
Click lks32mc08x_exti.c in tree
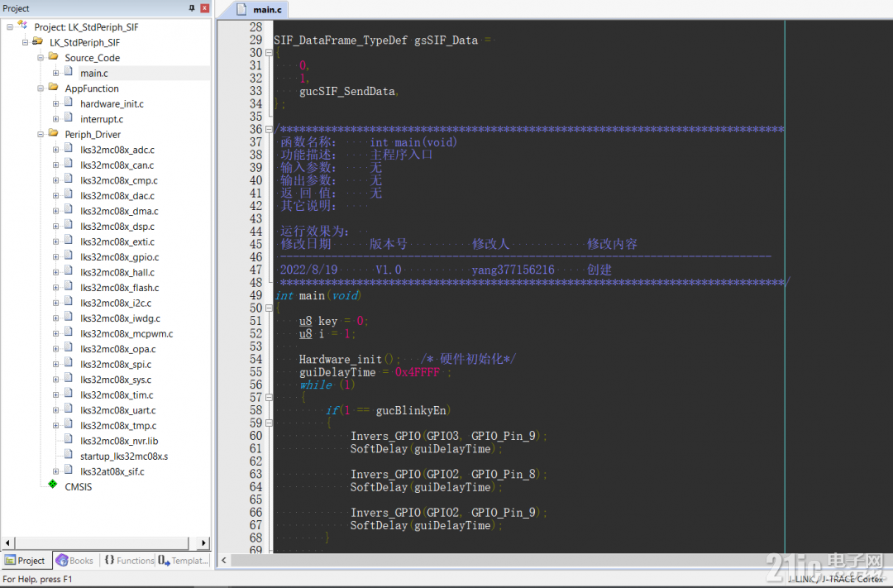pyautogui.click(x=117, y=241)
